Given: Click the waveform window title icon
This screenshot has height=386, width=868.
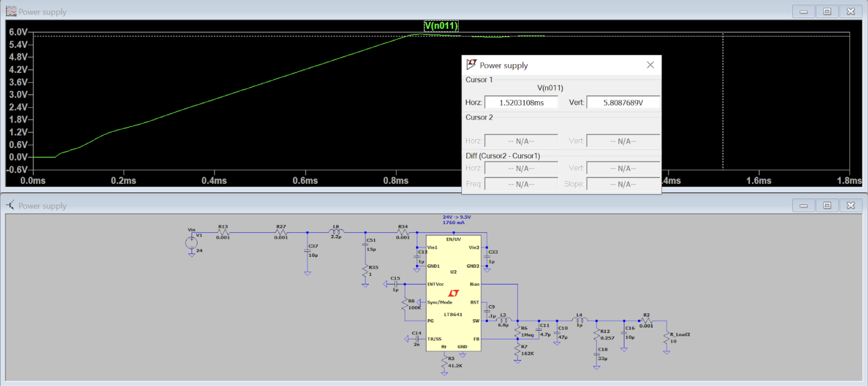Looking at the screenshot, I should point(11,11).
